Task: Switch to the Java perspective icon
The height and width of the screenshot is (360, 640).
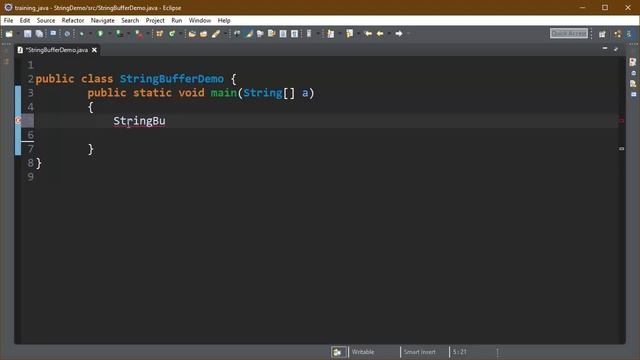Action: coord(629,34)
